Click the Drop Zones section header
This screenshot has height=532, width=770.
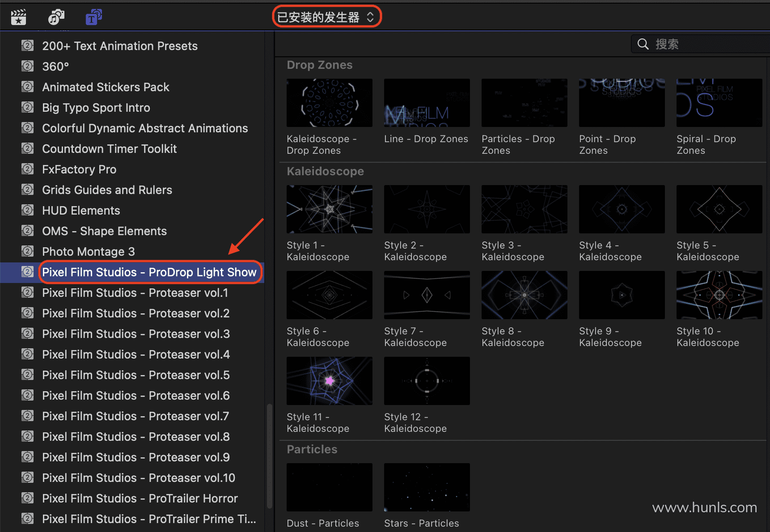coord(320,65)
